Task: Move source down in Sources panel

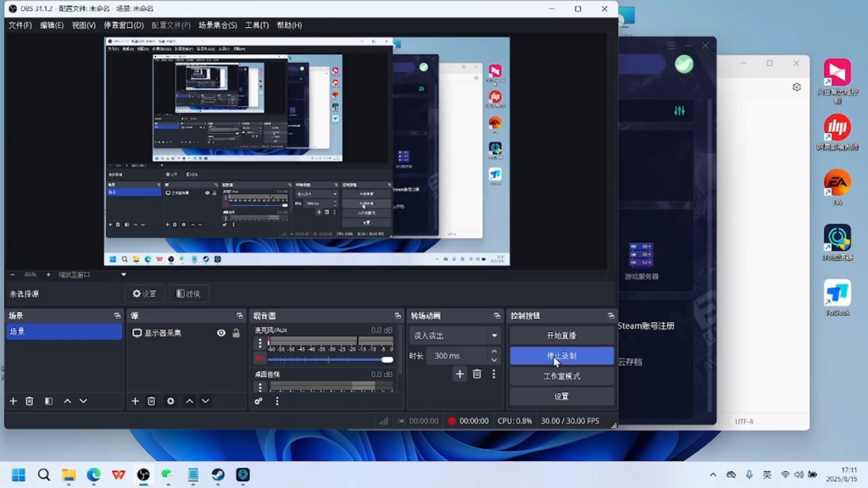Action: tap(205, 401)
